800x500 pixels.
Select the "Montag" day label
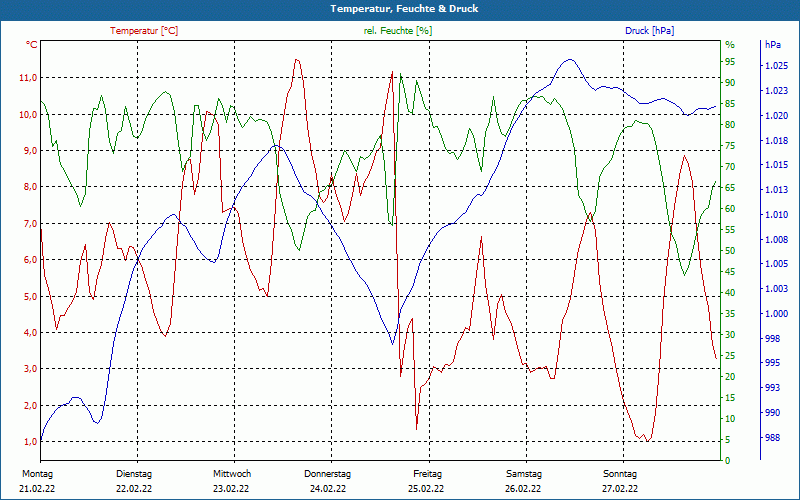pos(37,474)
